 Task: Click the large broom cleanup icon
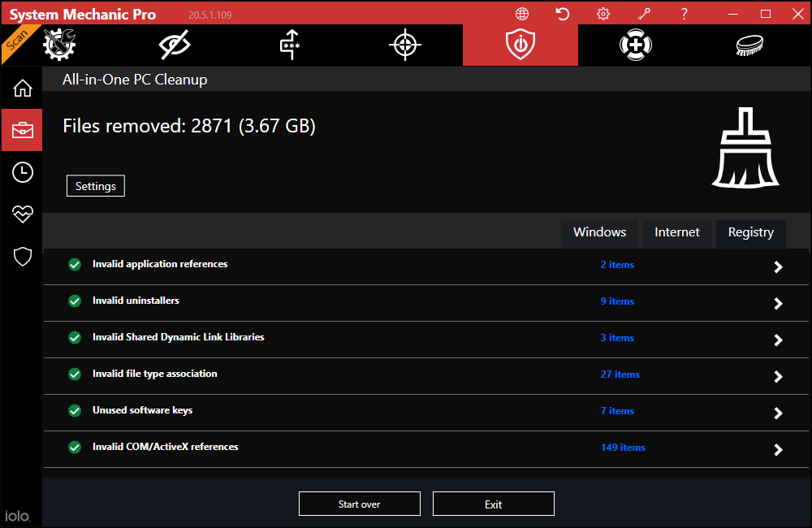(745, 148)
